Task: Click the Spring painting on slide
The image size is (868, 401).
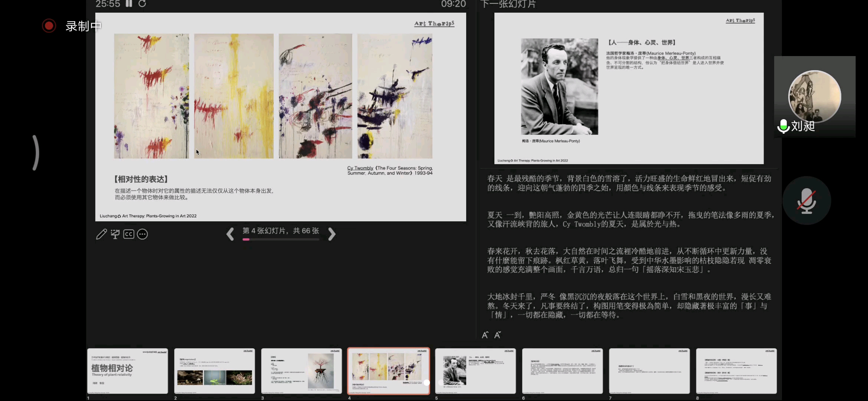Action: (x=151, y=96)
